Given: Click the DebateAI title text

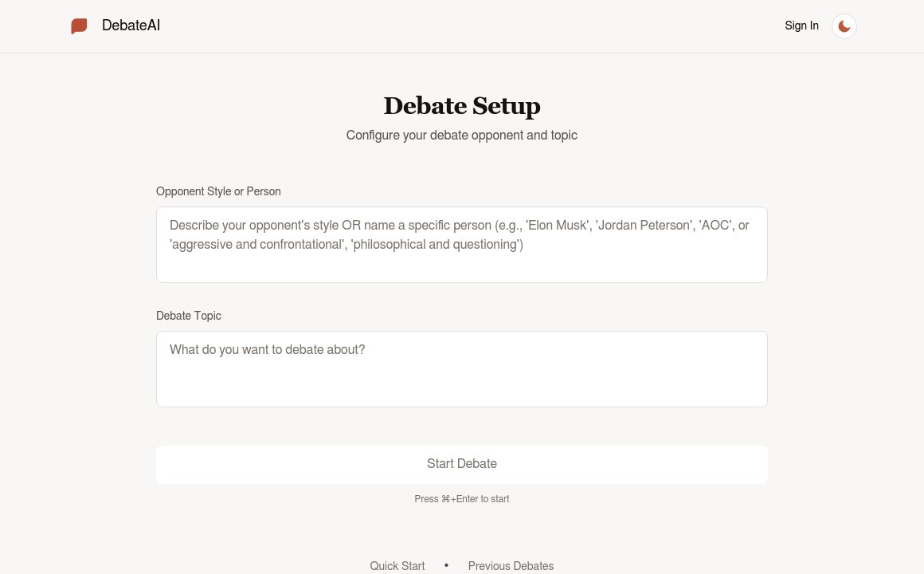Looking at the screenshot, I should click(x=131, y=26).
